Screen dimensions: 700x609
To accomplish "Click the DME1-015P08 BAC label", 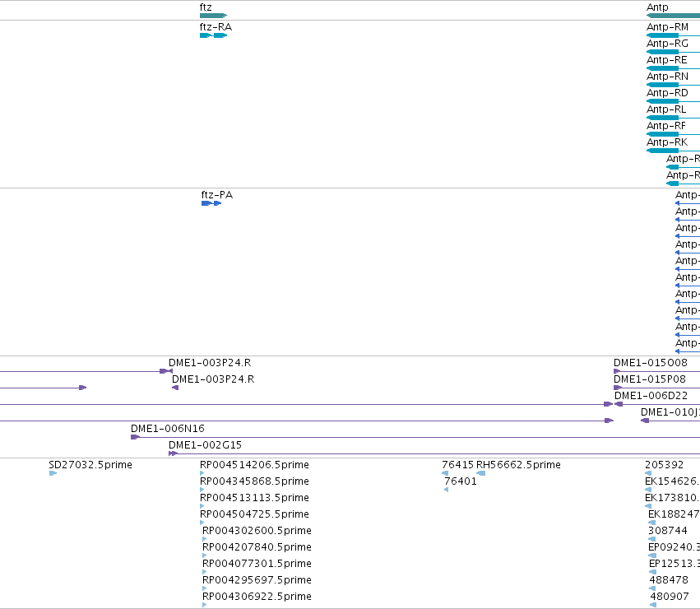I will [650, 379].
